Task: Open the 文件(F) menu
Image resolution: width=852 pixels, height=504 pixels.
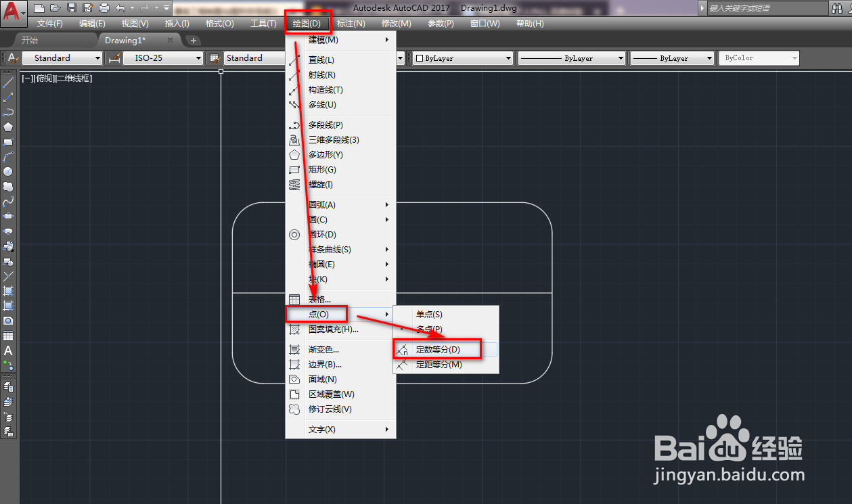Action: 50,23
